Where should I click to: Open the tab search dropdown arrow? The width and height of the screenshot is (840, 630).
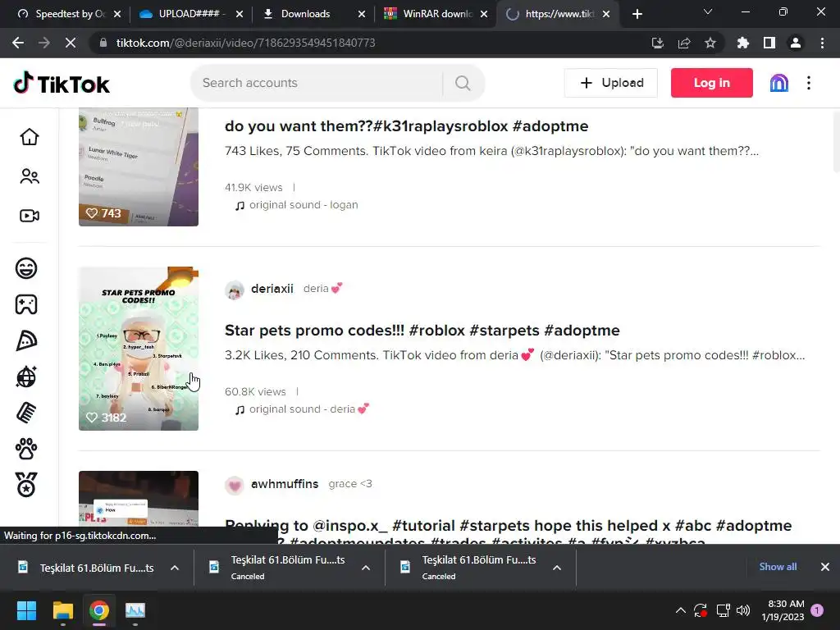tap(708, 11)
